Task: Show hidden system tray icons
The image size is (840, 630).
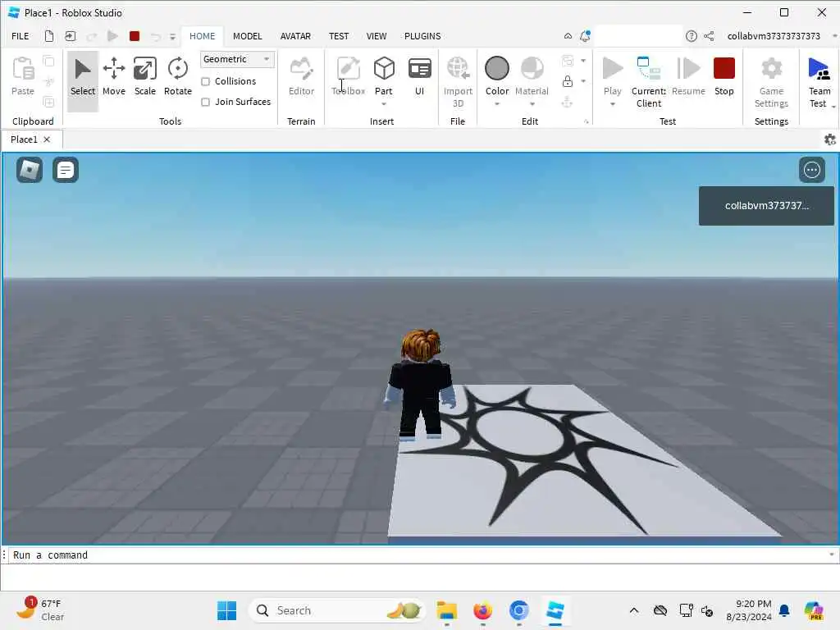Action: point(633,610)
